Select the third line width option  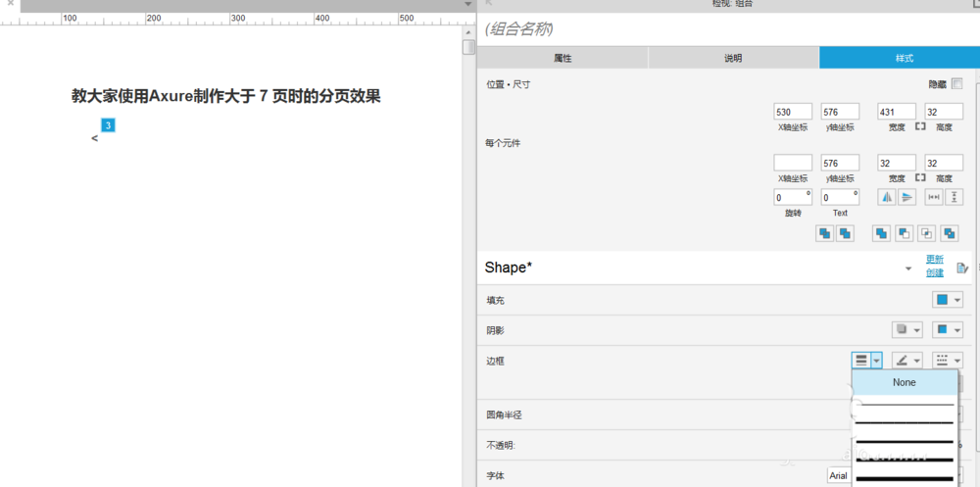(905, 442)
